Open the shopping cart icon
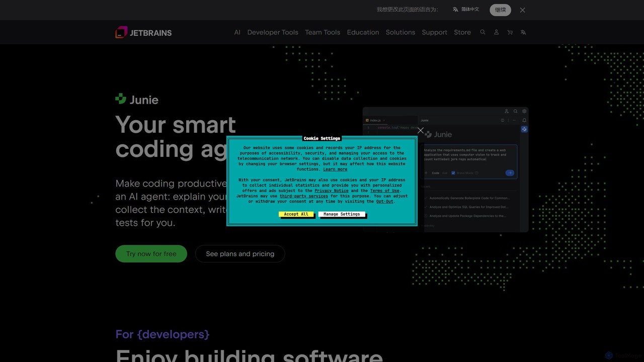 click(x=510, y=32)
